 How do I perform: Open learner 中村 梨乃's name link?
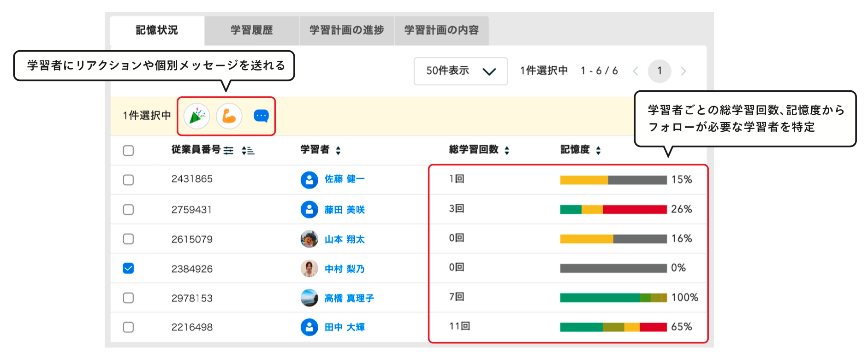[x=345, y=269]
